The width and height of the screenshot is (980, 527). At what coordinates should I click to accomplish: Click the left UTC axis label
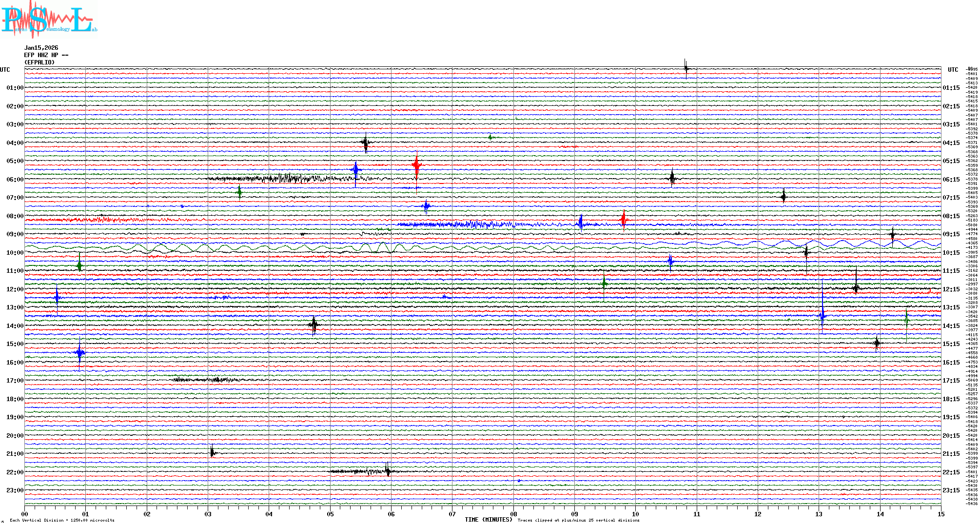pos(5,70)
